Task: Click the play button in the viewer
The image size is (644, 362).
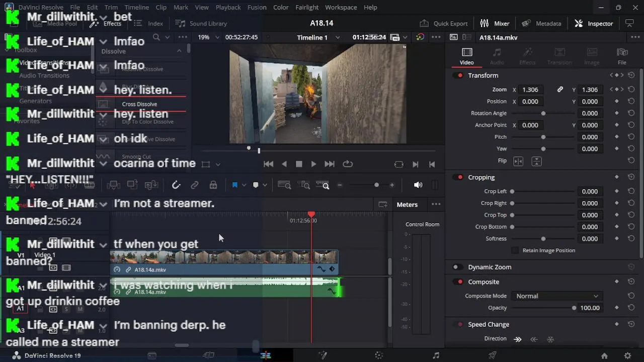Action: (313, 164)
